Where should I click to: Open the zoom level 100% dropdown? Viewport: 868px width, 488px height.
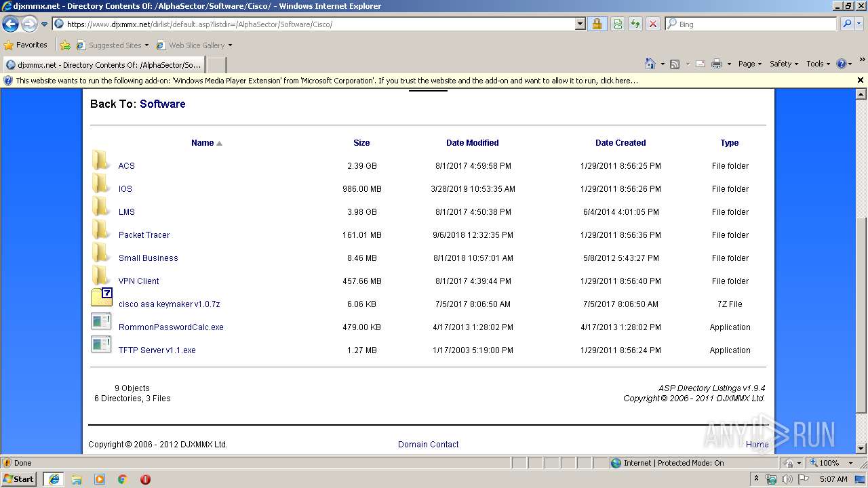click(850, 463)
